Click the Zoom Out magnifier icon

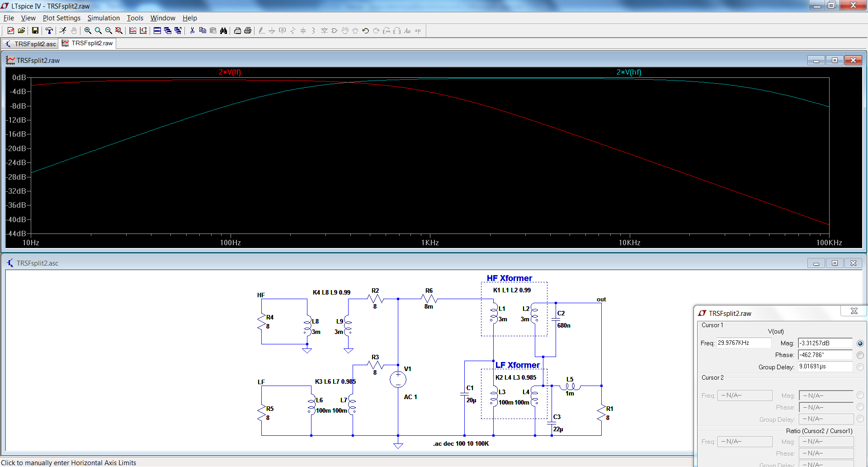pos(108,31)
